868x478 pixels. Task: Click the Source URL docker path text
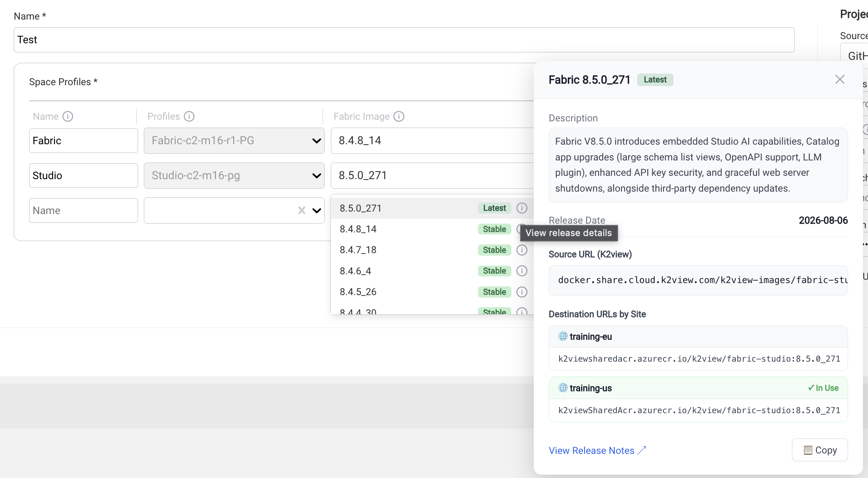pyautogui.click(x=703, y=280)
